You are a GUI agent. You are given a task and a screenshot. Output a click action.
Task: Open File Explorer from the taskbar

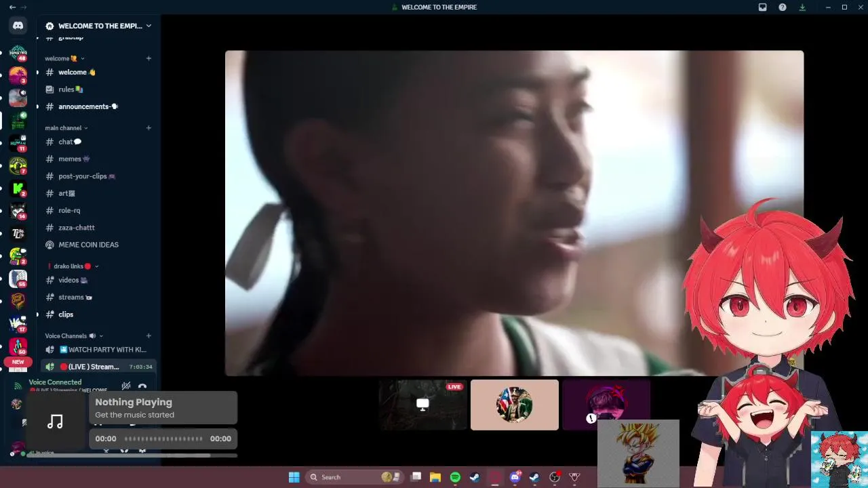[435, 477]
